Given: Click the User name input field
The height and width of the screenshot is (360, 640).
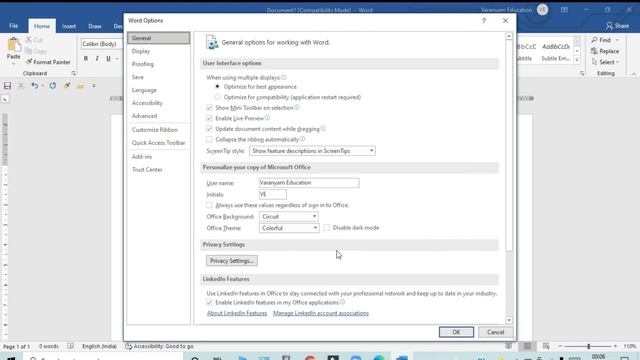Looking at the screenshot, I should (309, 183).
